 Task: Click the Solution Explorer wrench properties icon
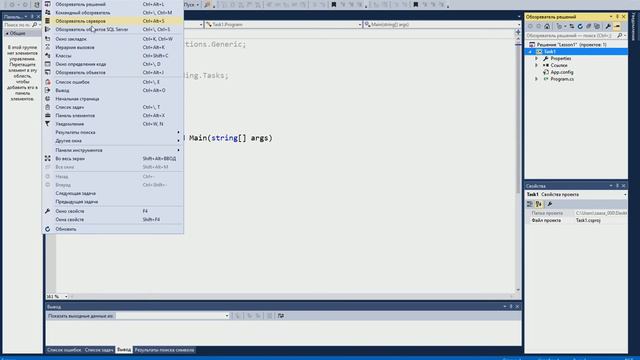pyautogui.click(x=608, y=26)
